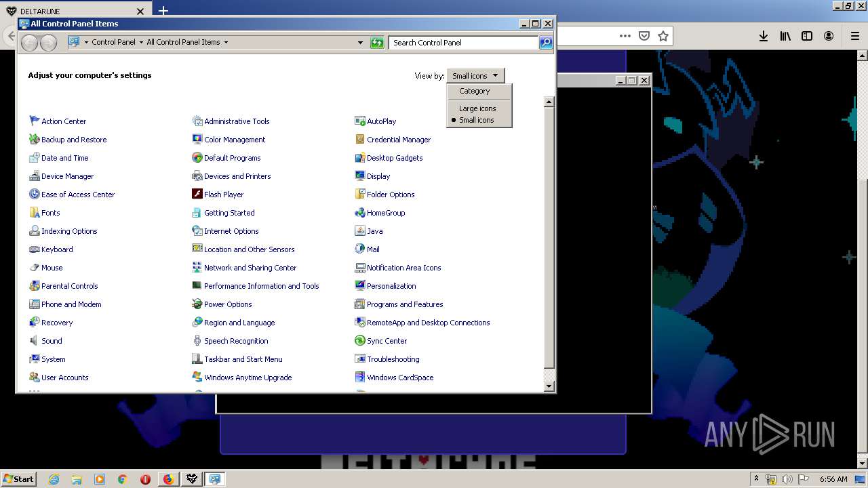Viewport: 868px width, 488px height.
Task: Show hidden system tray icons arrow
Action: point(756,479)
